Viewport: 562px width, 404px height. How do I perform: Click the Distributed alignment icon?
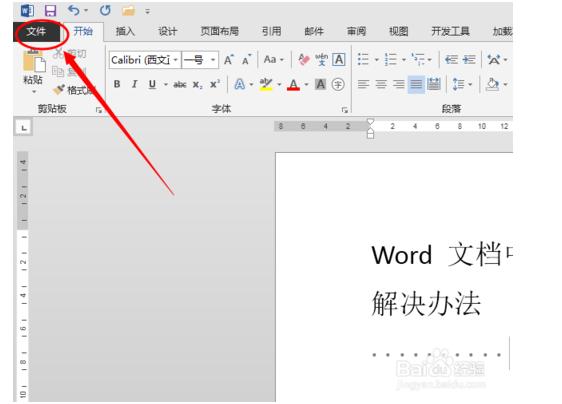[434, 84]
